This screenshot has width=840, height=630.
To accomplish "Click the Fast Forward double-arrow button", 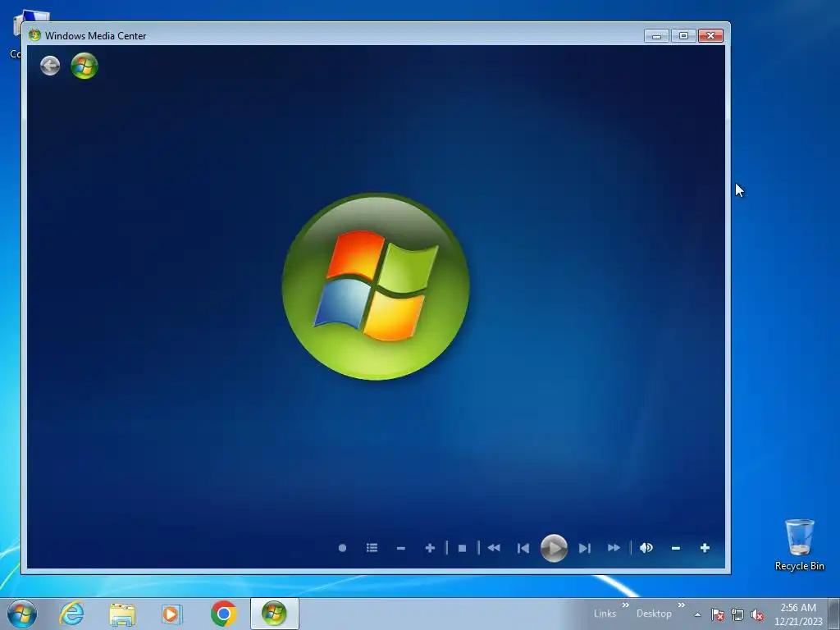I will click(x=614, y=547).
